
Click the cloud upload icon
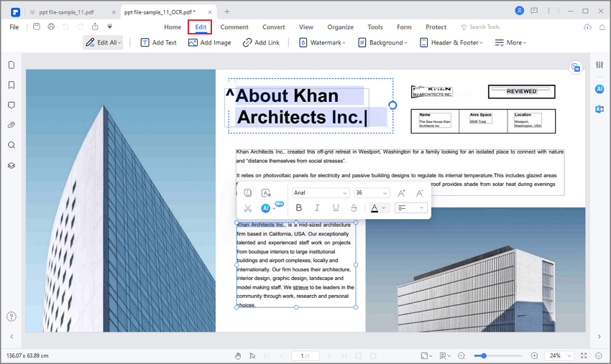point(587,27)
